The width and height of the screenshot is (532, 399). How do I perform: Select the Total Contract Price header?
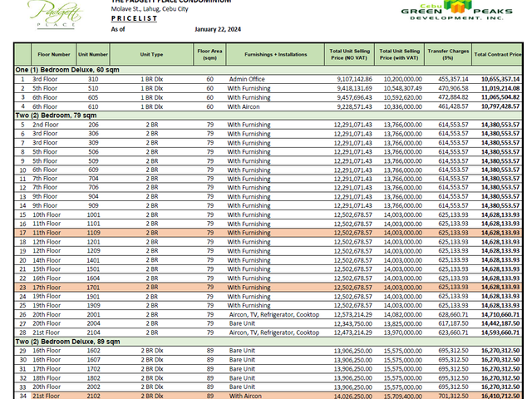[497, 54]
